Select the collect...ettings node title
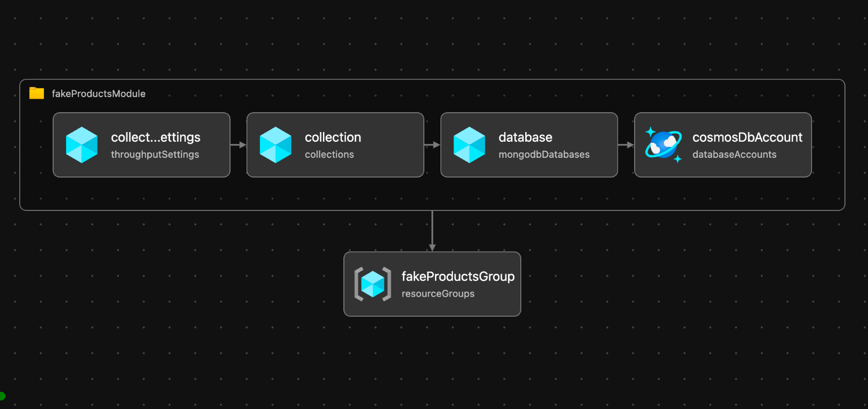 (x=156, y=137)
